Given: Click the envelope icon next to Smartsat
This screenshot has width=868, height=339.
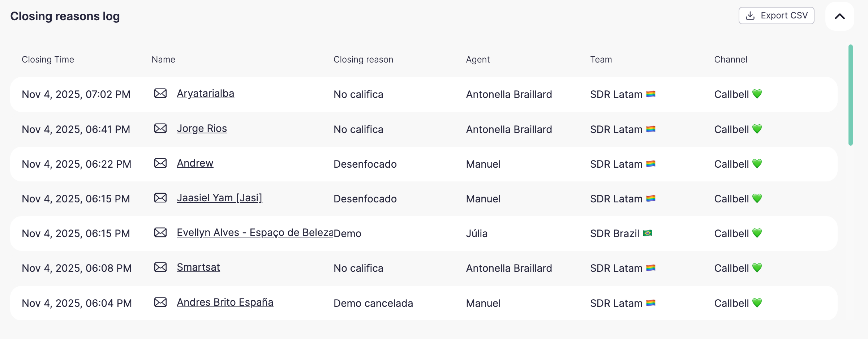Looking at the screenshot, I should point(160,267).
